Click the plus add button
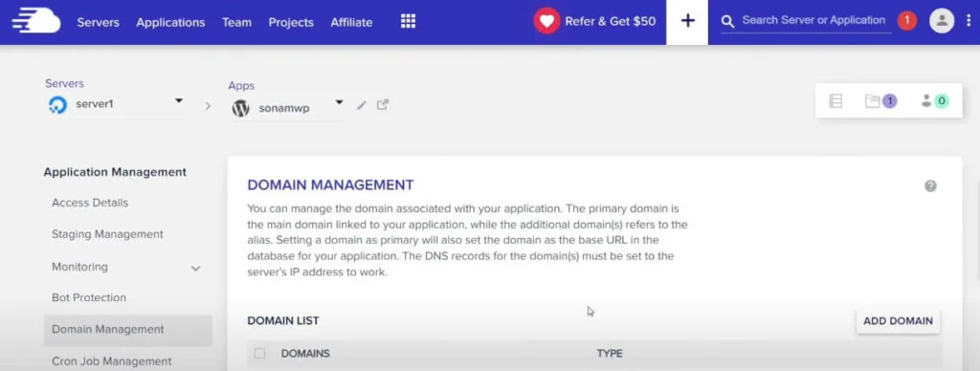Viewport: 980px width, 371px height. (687, 21)
